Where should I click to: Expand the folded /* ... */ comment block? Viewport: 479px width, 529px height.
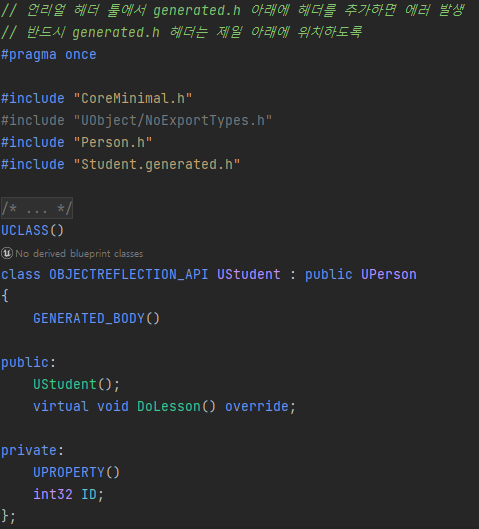point(37,208)
